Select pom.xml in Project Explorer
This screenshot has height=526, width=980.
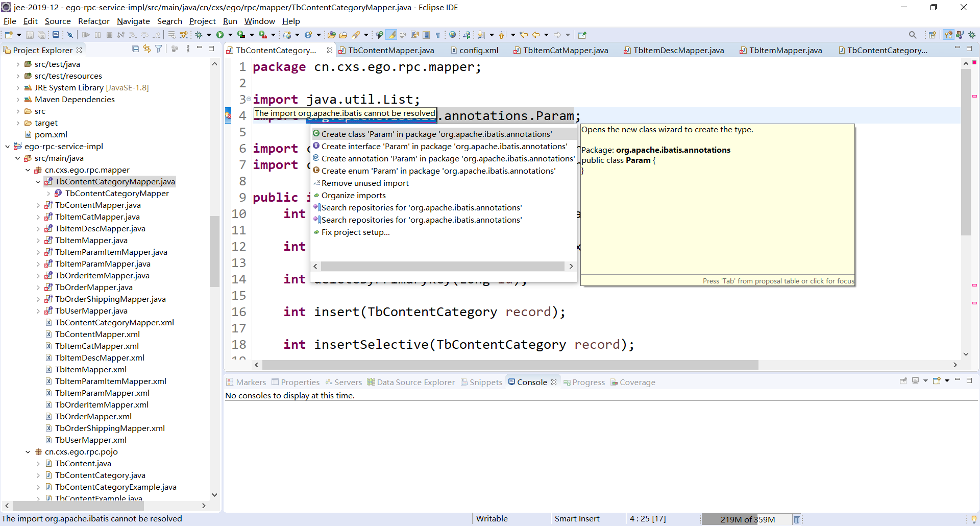tap(51, 134)
